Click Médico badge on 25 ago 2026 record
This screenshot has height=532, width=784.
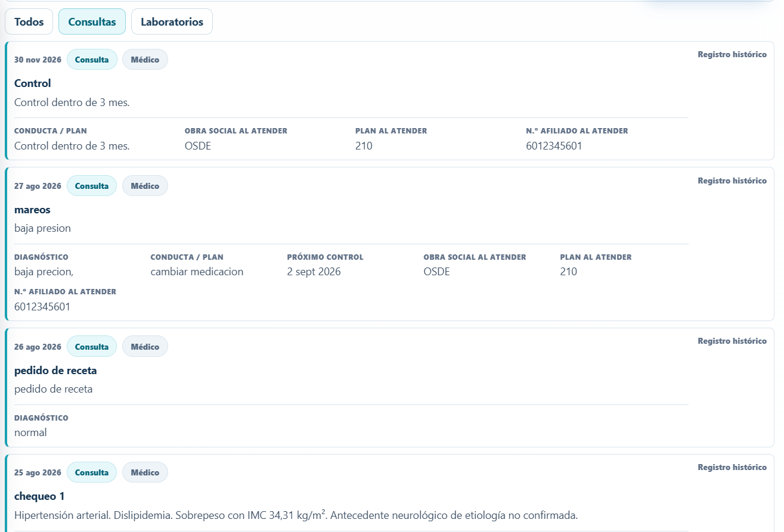(145, 472)
